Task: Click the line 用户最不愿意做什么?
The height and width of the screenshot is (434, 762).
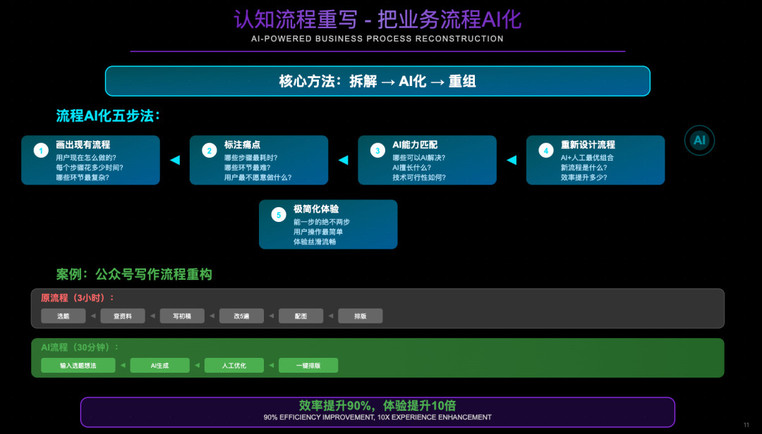Action: click(258, 177)
